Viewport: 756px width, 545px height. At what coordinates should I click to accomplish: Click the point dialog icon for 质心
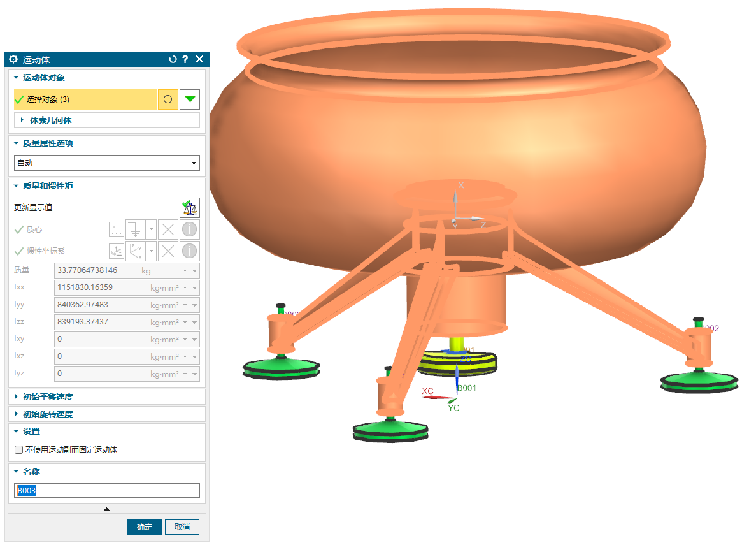click(x=117, y=229)
